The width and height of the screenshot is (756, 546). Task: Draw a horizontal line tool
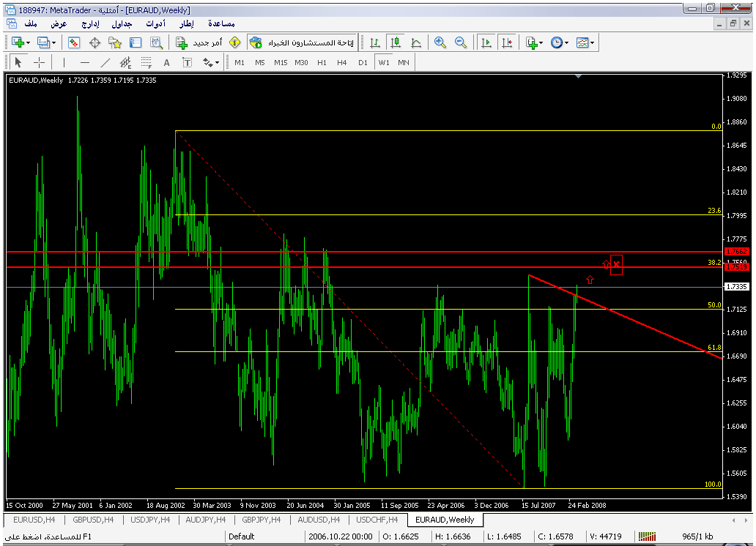pyautogui.click(x=85, y=62)
